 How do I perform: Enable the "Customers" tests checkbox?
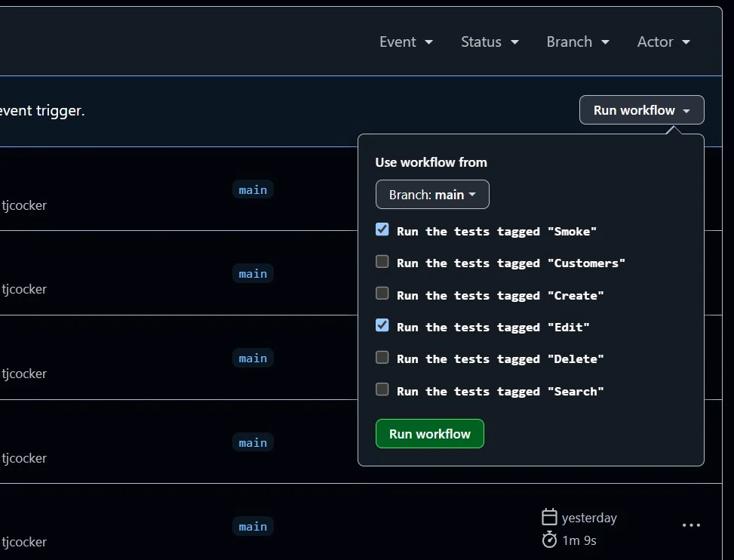click(x=382, y=262)
